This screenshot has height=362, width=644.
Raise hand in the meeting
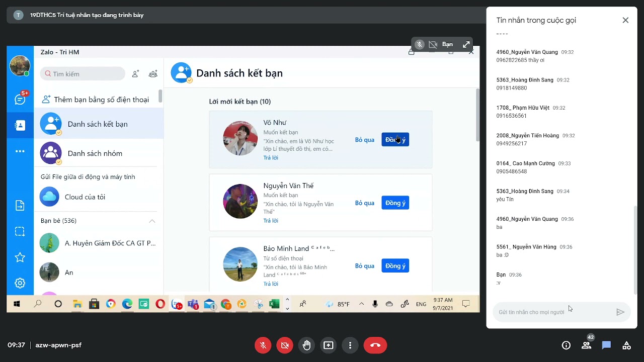click(x=307, y=345)
